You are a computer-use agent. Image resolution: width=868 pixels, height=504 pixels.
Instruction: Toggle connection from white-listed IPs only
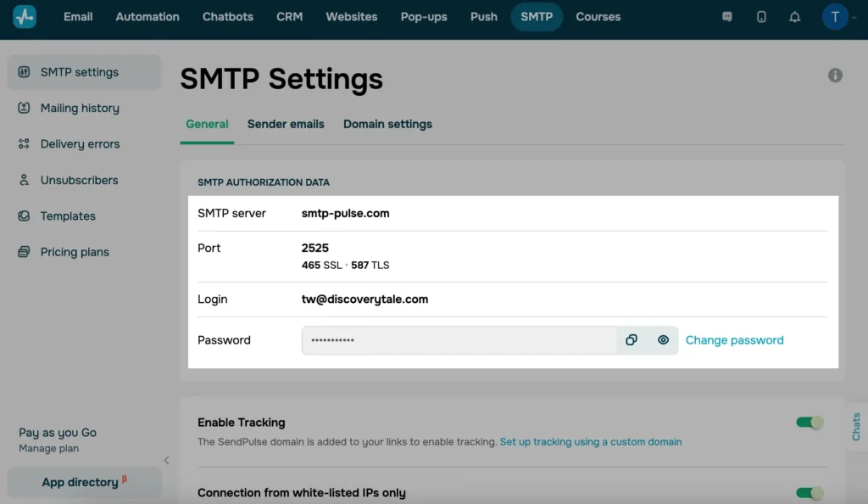[810, 492]
